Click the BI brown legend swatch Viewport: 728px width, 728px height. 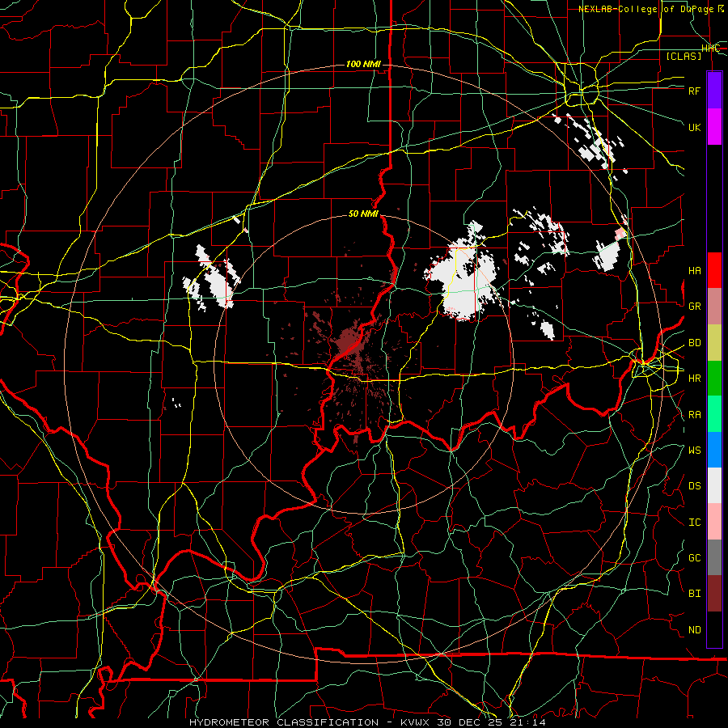tap(714, 594)
